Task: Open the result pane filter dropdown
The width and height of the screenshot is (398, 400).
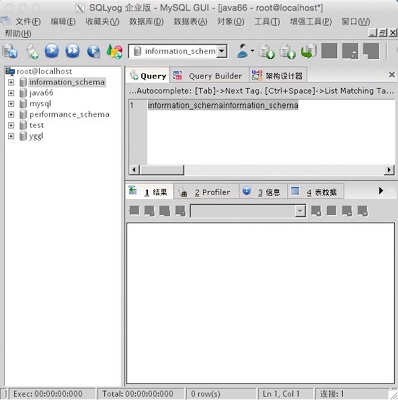Action: pos(300,211)
